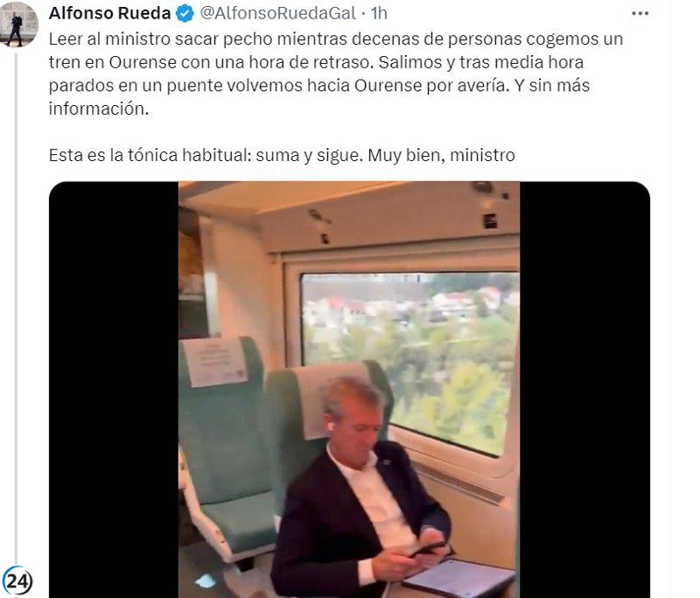This screenshot has width=700, height=598.
Task: Open the Alfonso Rueda profile avatar
Action: point(19,24)
